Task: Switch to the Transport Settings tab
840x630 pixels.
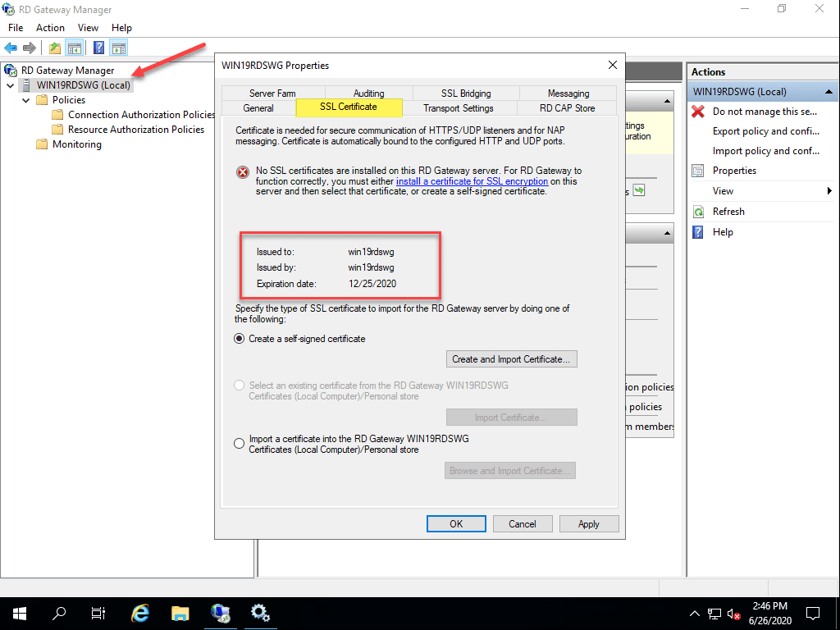Action: coord(459,107)
